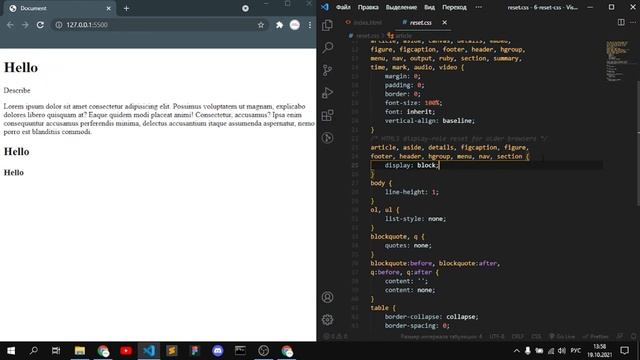Switch to the index.html editor tab
Viewport: 640px width, 360px height.
pyautogui.click(x=364, y=22)
